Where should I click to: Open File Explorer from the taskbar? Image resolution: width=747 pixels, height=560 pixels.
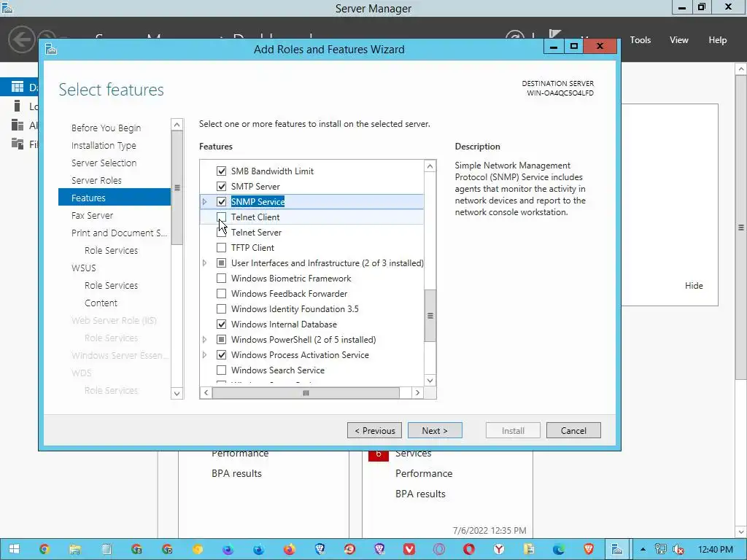pos(75,549)
